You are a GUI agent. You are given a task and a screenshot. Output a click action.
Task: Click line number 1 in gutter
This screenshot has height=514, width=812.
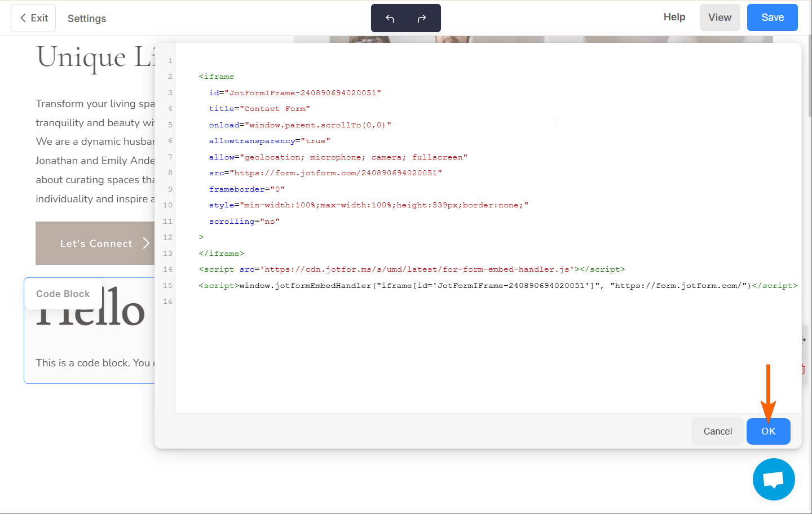[x=170, y=61]
